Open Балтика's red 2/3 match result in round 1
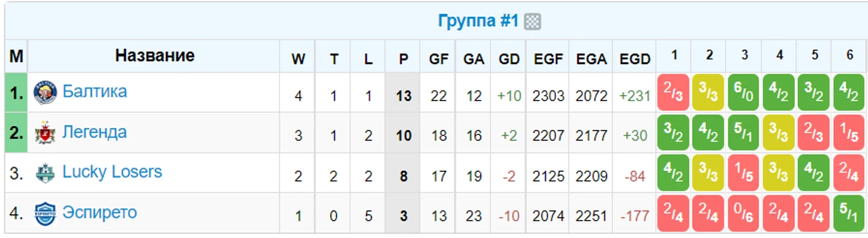 pyautogui.click(x=674, y=92)
